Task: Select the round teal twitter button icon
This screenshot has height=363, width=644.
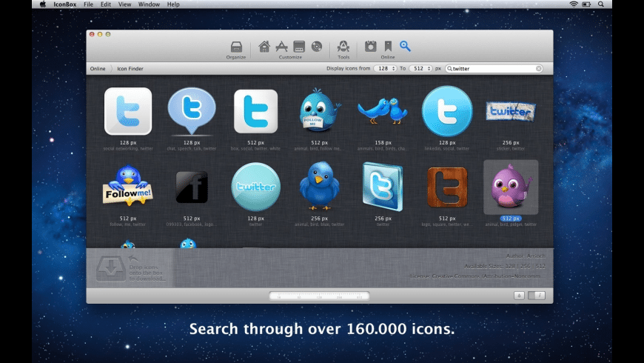Action: point(255,187)
